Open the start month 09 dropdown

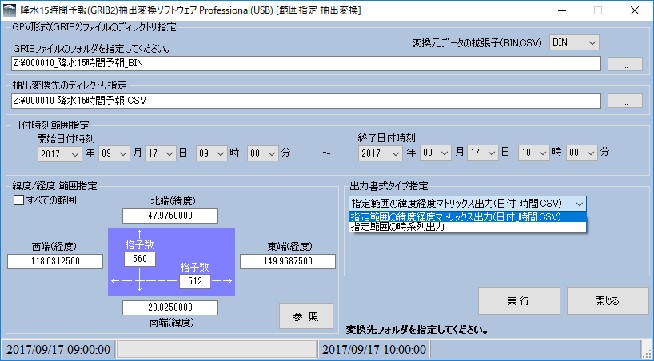(x=114, y=153)
